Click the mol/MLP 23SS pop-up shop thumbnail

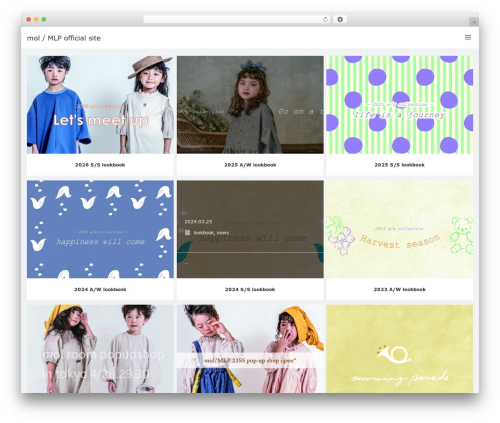pos(250,349)
